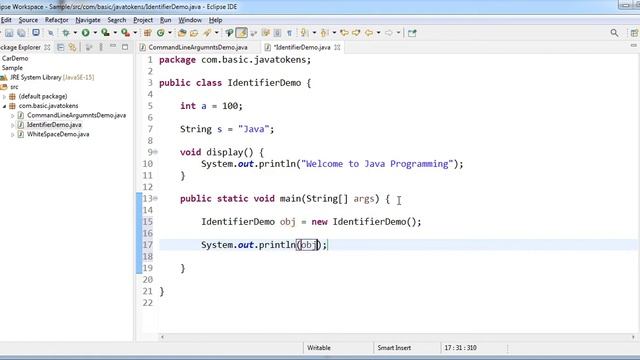Click the Open Perspective icon
Image resolution: width=640 pixels, height=360 pixels.
[x=634, y=33]
